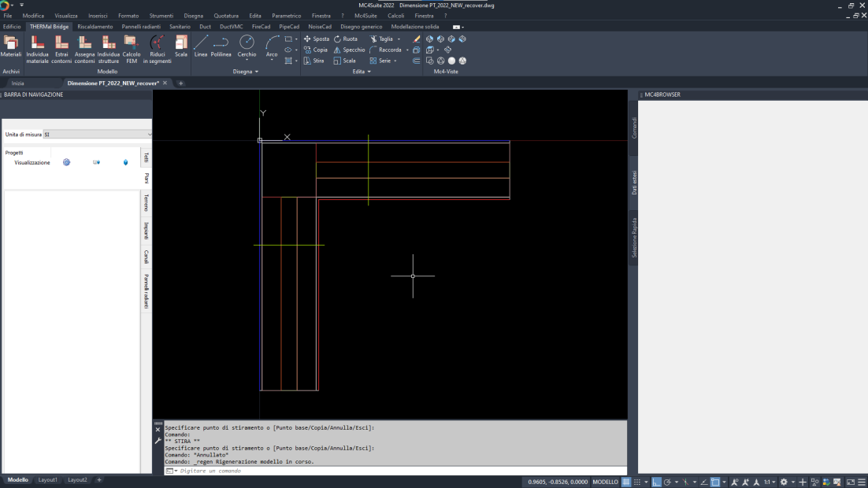Viewport: 868px width, 488px height.
Task: Expand the Edita panel arrow
Action: tap(369, 72)
